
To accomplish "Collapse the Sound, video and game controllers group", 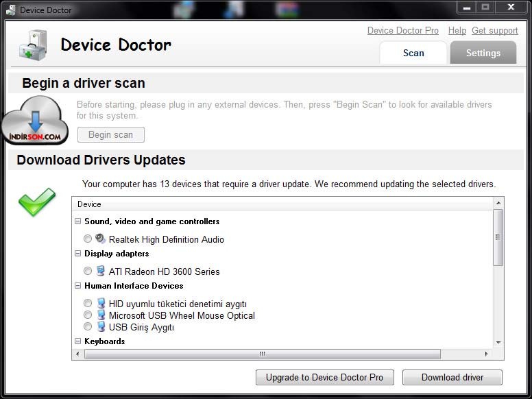I will point(77,221).
